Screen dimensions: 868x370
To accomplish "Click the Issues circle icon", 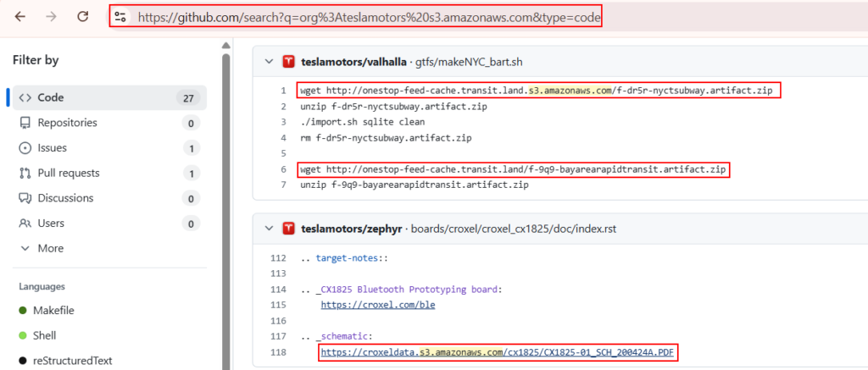I will [x=25, y=148].
